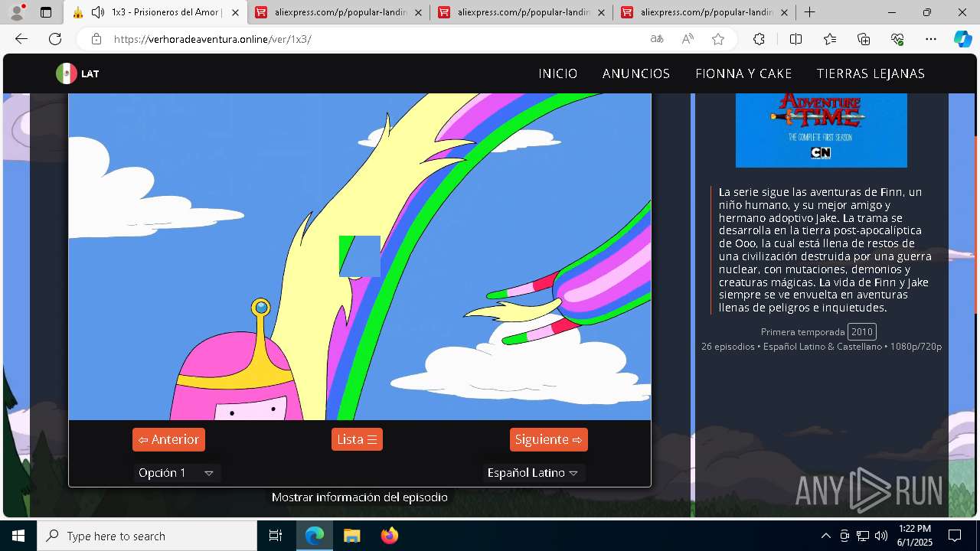Toggle split screen view
Image resolution: width=980 pixels, height=551 pixels.
click(x=795, y=39)
